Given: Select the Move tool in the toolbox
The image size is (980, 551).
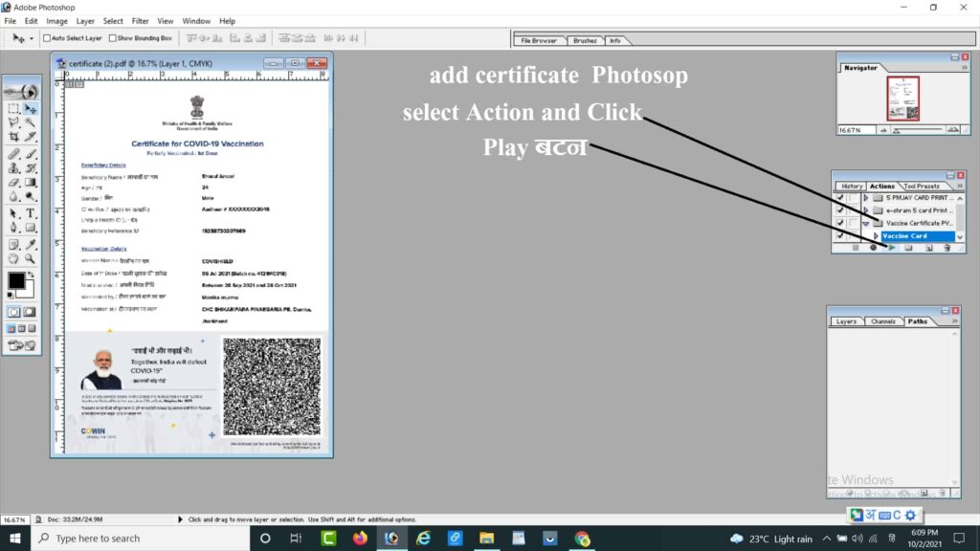Looking at the screenshot, I should click(30, 109).
